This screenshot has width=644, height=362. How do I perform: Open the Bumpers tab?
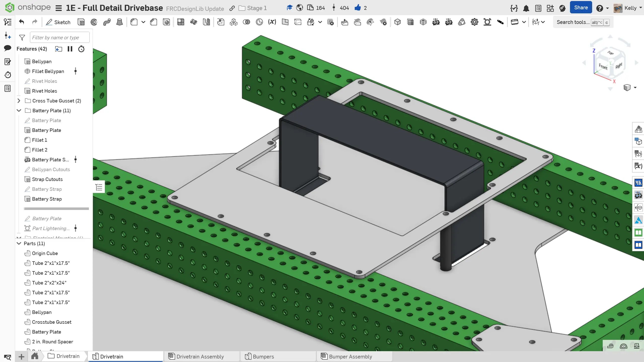pyautogui.click(x=263, y=356)
